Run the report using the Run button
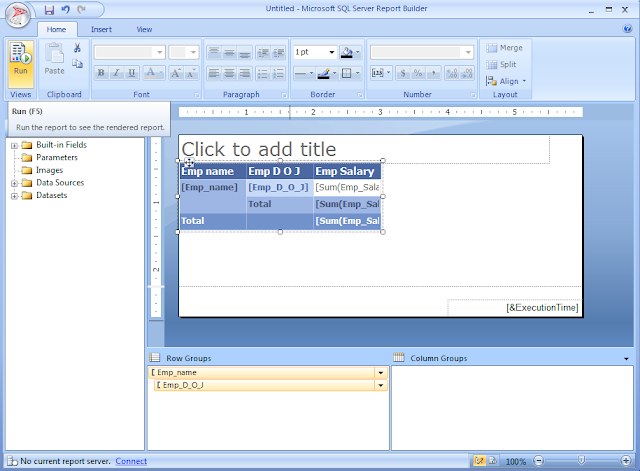640x471 pixels. point(21,64)
